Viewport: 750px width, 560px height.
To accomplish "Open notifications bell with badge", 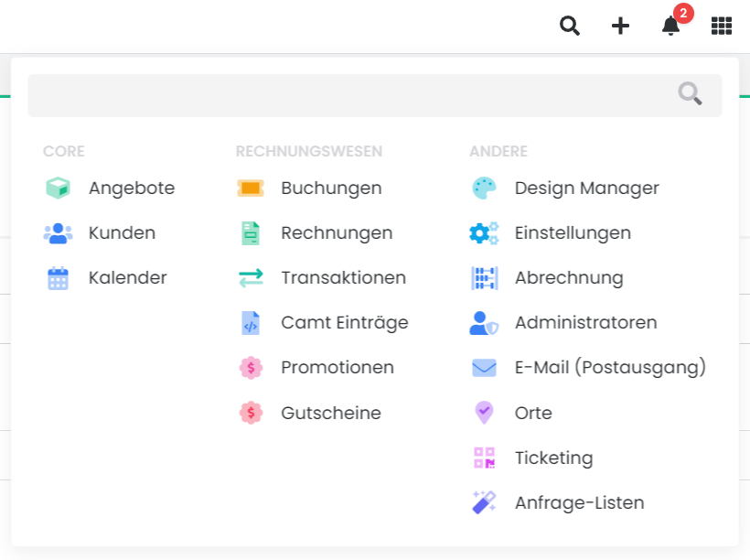I will point(671,26).
